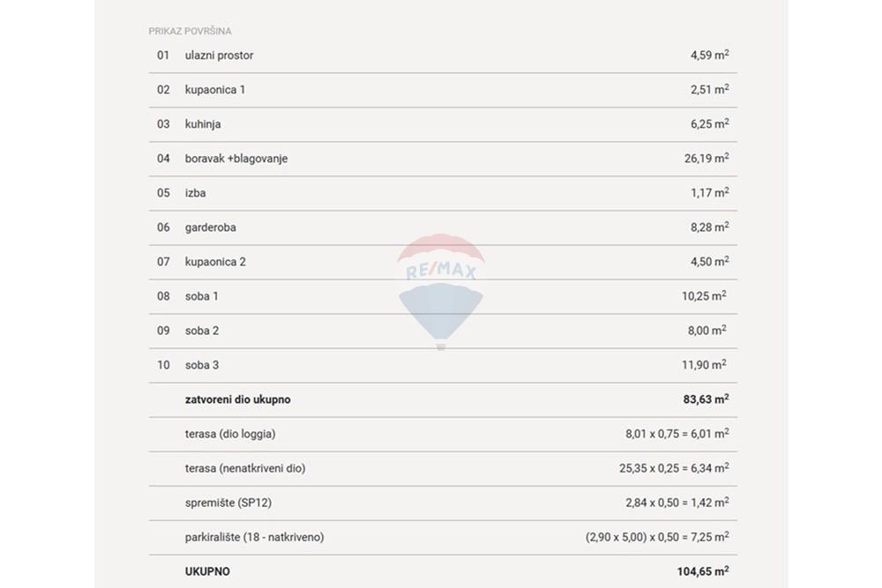Select the 'soba 2' row label
The height and width of the screenshot is (588, 882).
201,331
